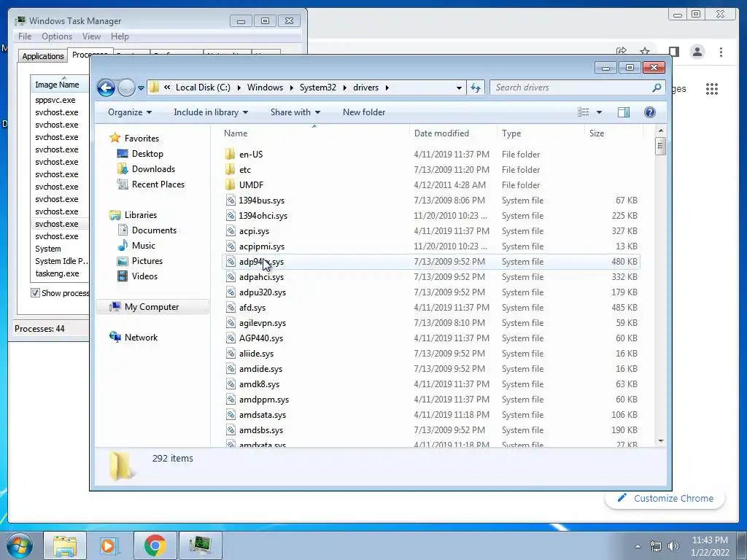Select My Computer in navigation pane
Screen dimensions: 747x560
point(152,307)
